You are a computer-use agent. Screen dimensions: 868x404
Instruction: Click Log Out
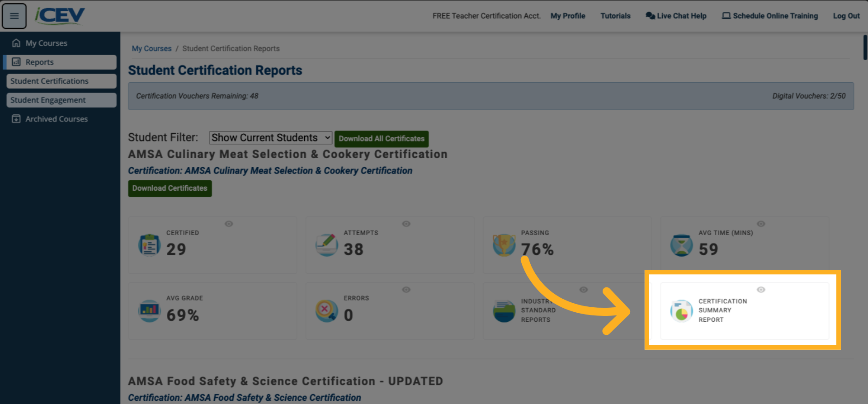pos(846,16)
